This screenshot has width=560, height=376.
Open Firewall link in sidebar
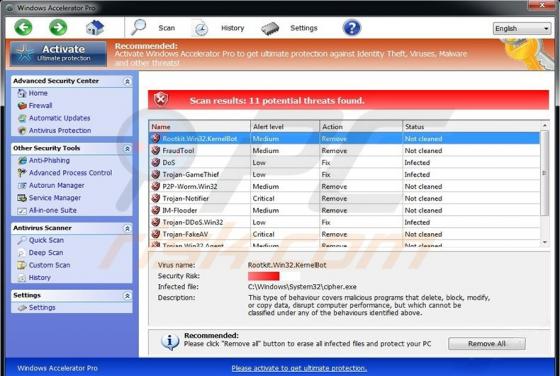(x=40, y=106)
